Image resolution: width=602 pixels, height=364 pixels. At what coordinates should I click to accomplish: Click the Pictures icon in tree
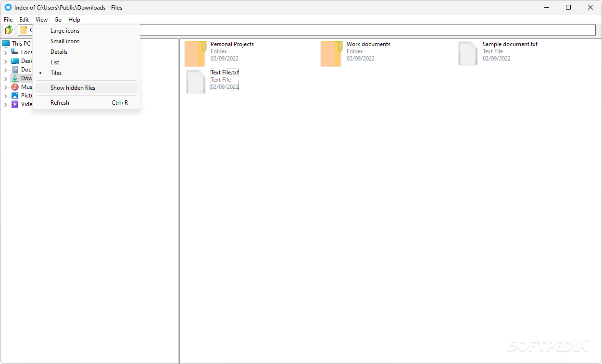15,95
